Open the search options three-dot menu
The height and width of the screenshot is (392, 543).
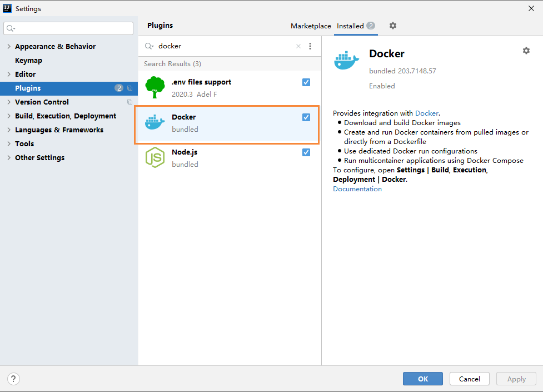tap(310, 46)
